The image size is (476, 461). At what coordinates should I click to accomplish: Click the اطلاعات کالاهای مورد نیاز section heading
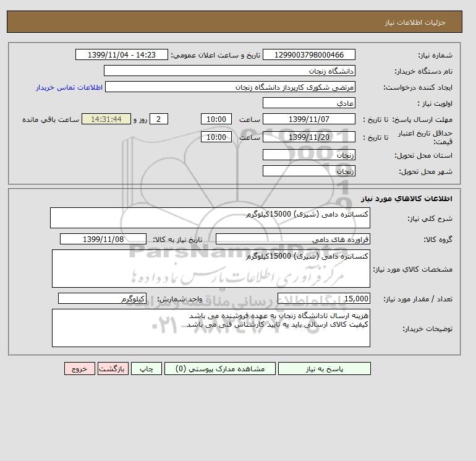[x=407, y=199]
